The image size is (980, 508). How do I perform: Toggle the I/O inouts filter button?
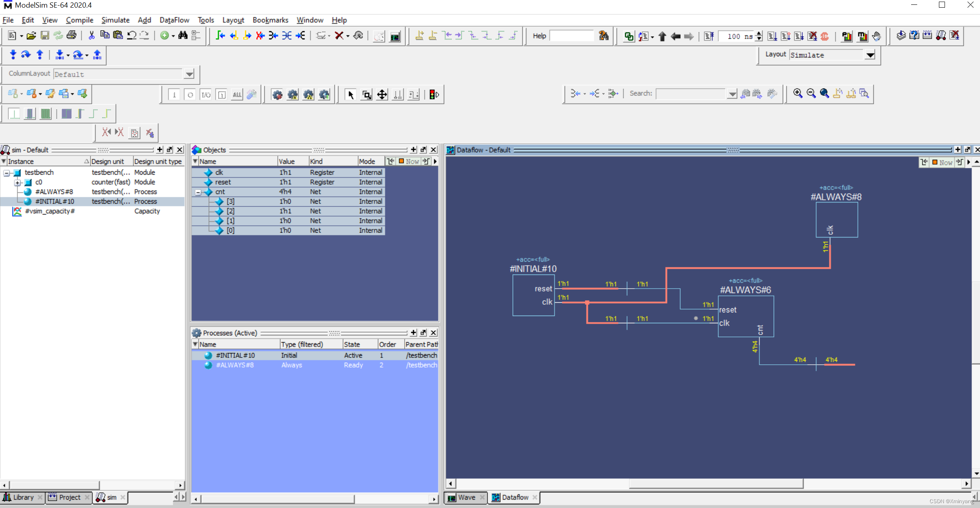(x=206, y=95)
